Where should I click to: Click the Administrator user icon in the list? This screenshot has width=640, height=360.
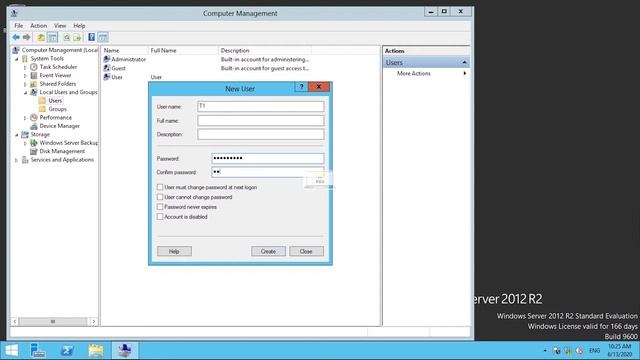click(x=107, y=60)
